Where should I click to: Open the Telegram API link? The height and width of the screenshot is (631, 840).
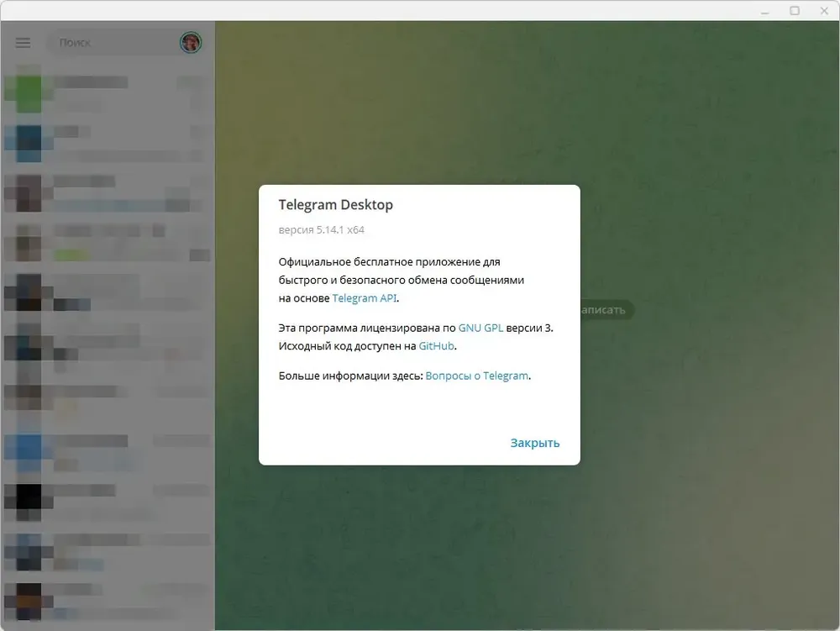[365, 298]
